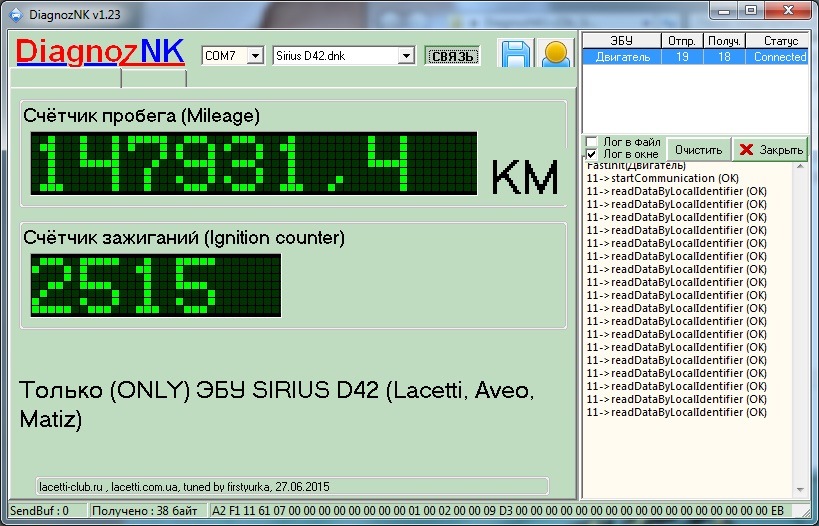Click the Только (ONLY) ЭБУ SIRIUS D42 notice
Viewport: 819px width, 526px height.
pos(277,405)
